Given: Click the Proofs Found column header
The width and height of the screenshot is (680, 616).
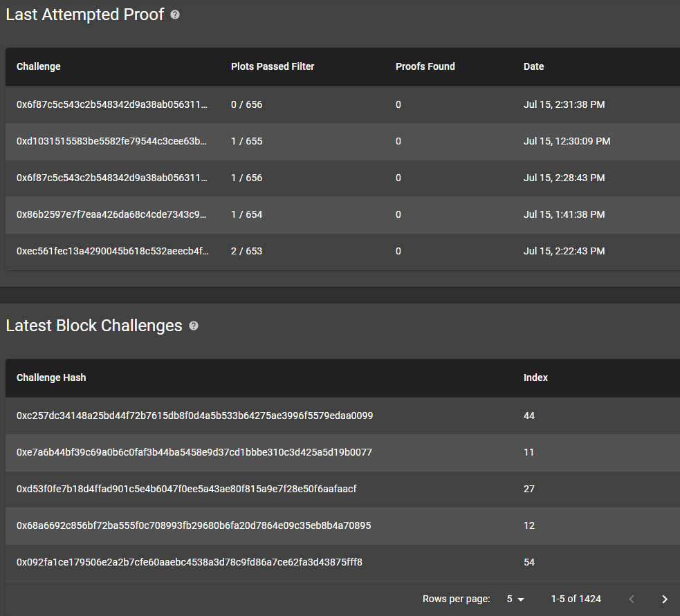Looking at the screenshot, I should point(425,66).
